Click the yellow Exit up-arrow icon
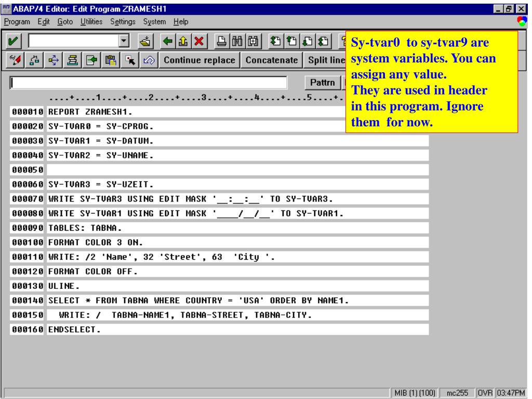The height and width of the screenshot is (399, 532). click(183, 42)
